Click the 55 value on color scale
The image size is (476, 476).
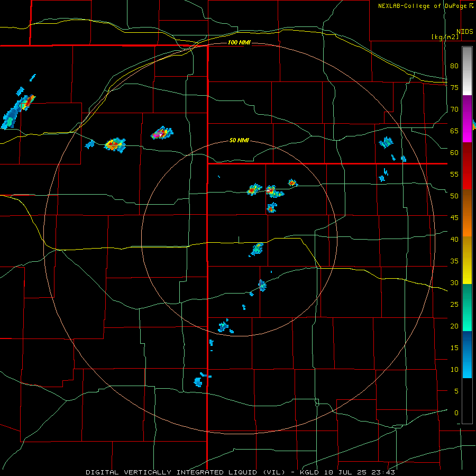click(454, 174)
